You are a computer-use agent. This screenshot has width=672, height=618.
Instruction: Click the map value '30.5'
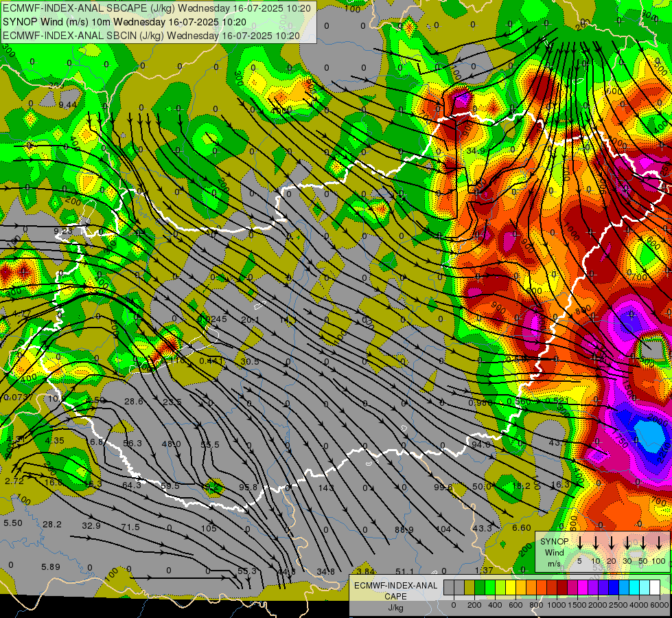pyautogui.click(x=249, y=362)
